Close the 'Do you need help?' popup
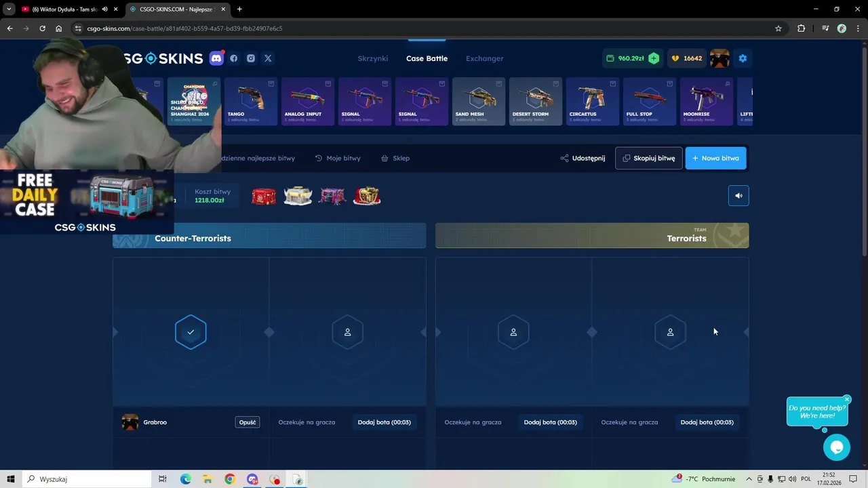Viewport: 868px width, 488px height. tap(847, 399)
